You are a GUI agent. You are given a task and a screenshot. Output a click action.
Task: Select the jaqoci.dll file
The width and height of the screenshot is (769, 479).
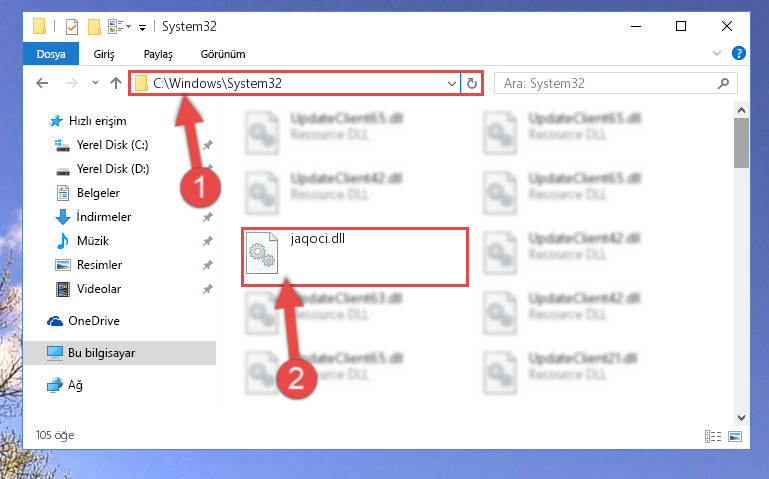click(355, 256)
